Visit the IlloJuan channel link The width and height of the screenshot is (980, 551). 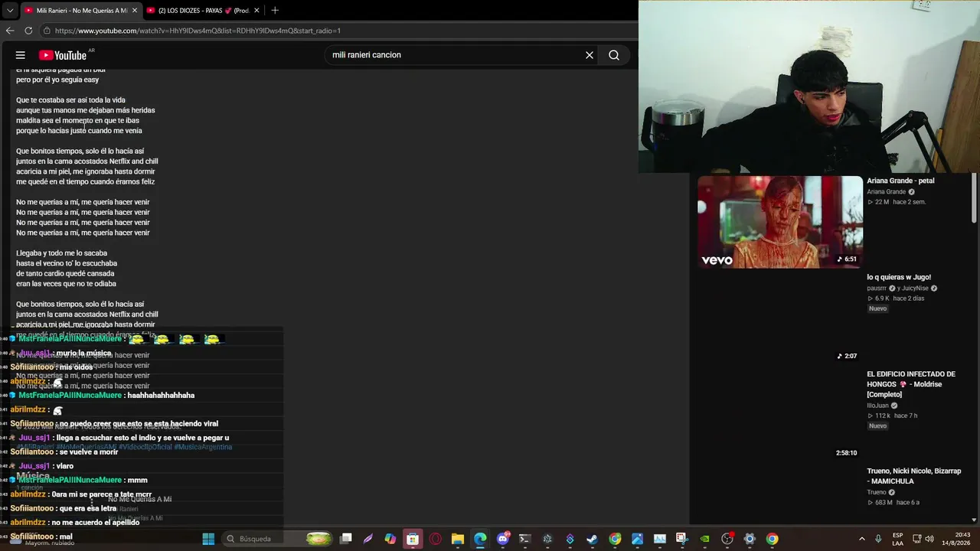[879, 406]
